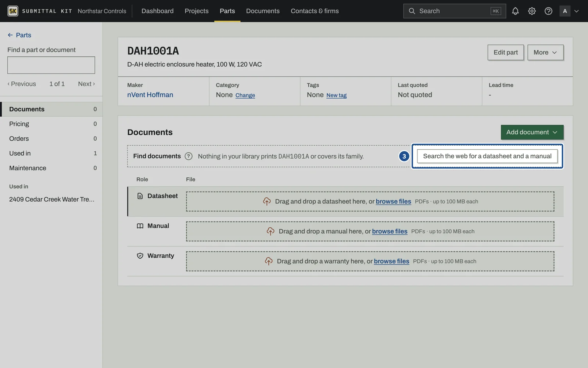Click the Warranty role label
588x368 pixels.
coord(161,256)
